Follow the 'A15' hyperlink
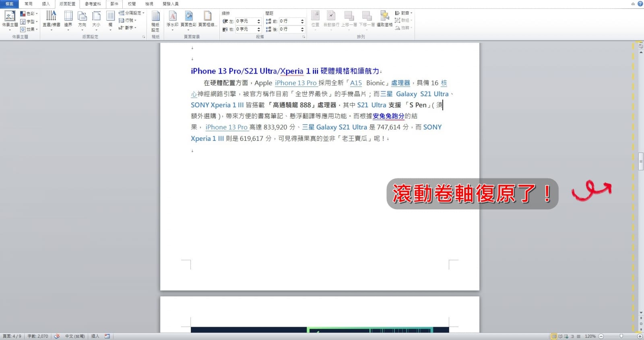Viewport: 644px width, 340px height. coord(356,83)
